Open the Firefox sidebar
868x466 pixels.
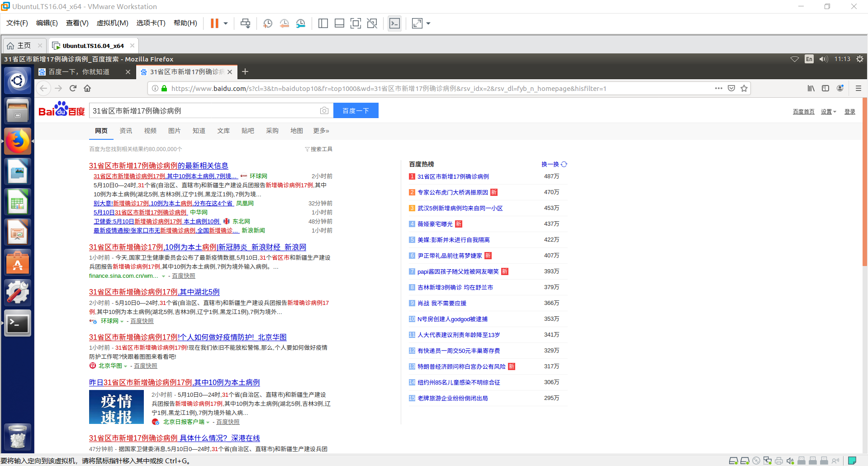click(825, 88)
